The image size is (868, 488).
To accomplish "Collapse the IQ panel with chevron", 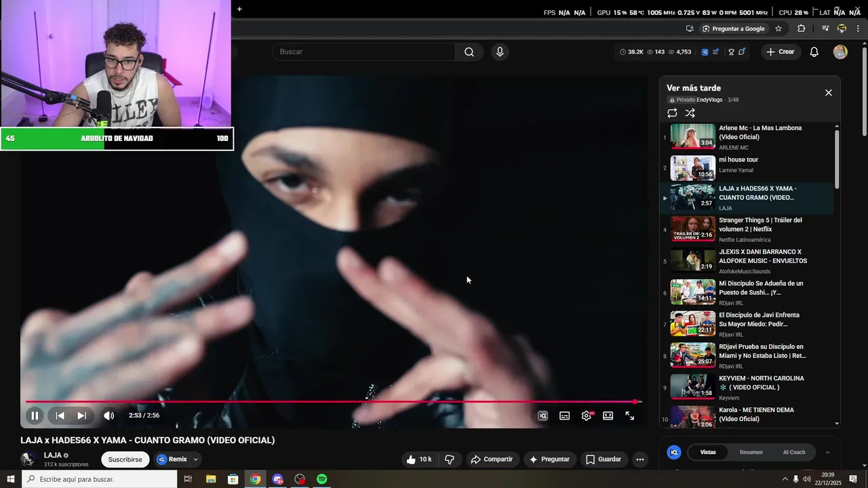I will 827,452.
